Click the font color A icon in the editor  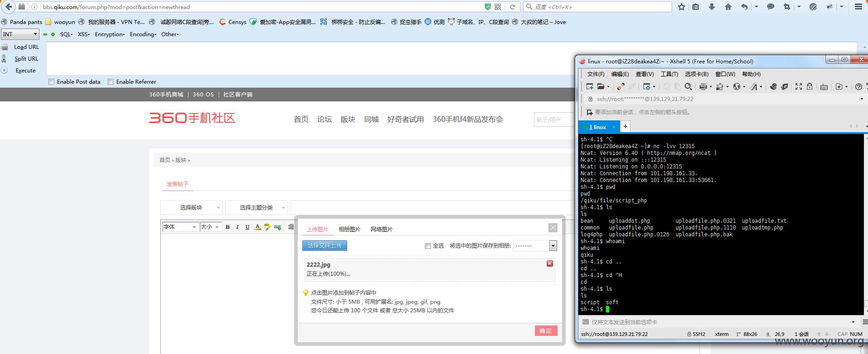258,227
